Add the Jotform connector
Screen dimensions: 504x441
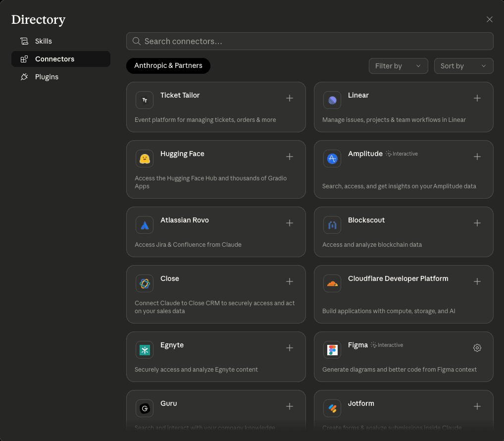(x=477, y=406)
